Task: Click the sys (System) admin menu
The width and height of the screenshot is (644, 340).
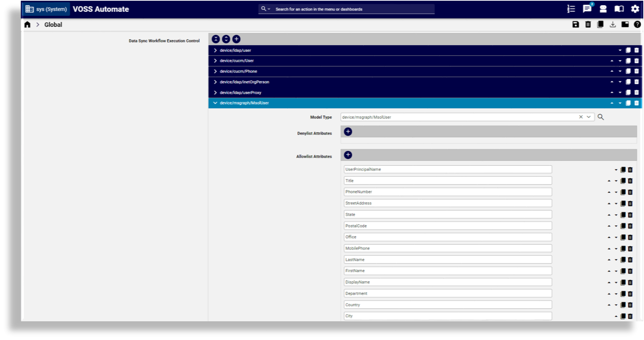Action: pyautogui.click(x=46, y=8)
